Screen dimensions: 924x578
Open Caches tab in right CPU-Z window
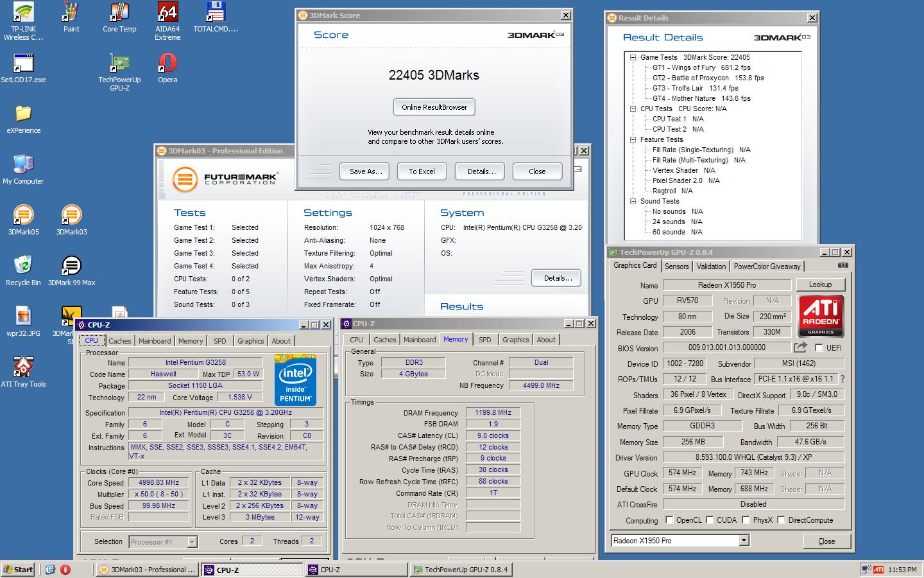point(384,340)
